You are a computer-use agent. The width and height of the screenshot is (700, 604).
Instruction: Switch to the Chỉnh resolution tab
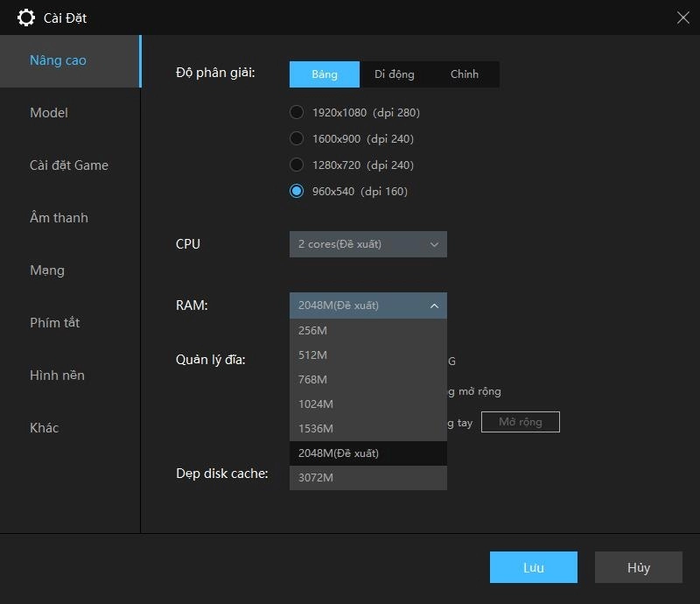464,74
